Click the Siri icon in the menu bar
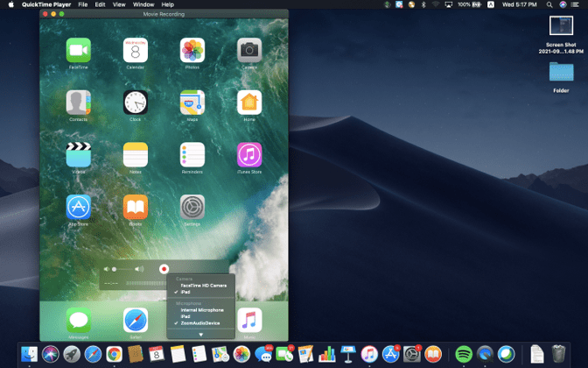588x368 pixels. [x=563, y=4]
